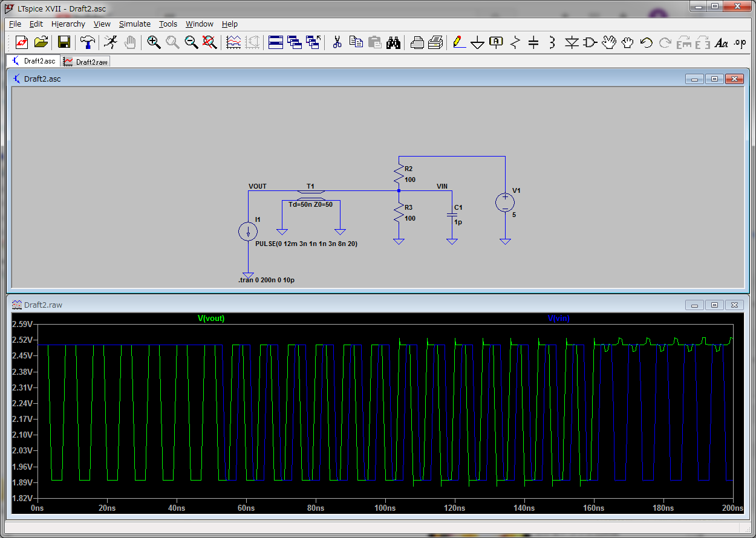Select the Capacitor component tool
Screen dimensions: 756x538
point(533,42)
